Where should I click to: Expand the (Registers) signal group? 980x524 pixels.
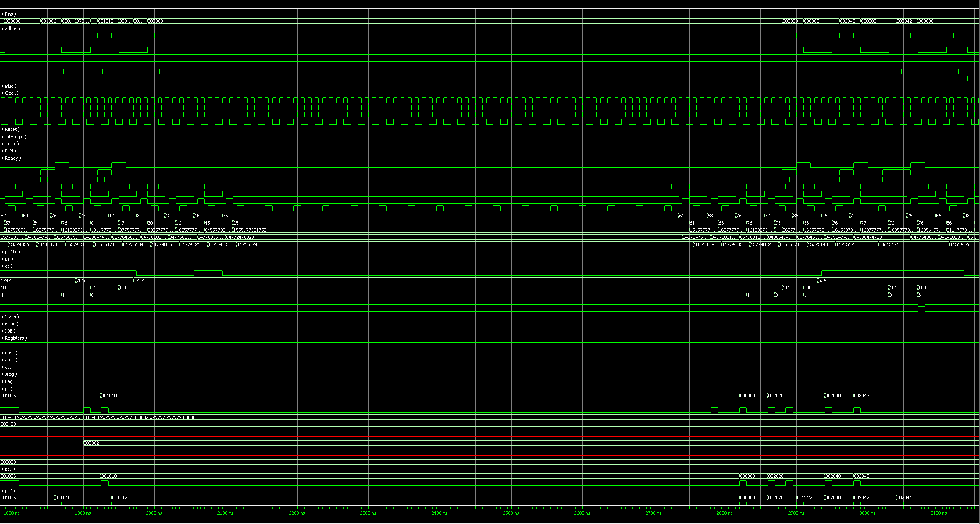[14, 338]
